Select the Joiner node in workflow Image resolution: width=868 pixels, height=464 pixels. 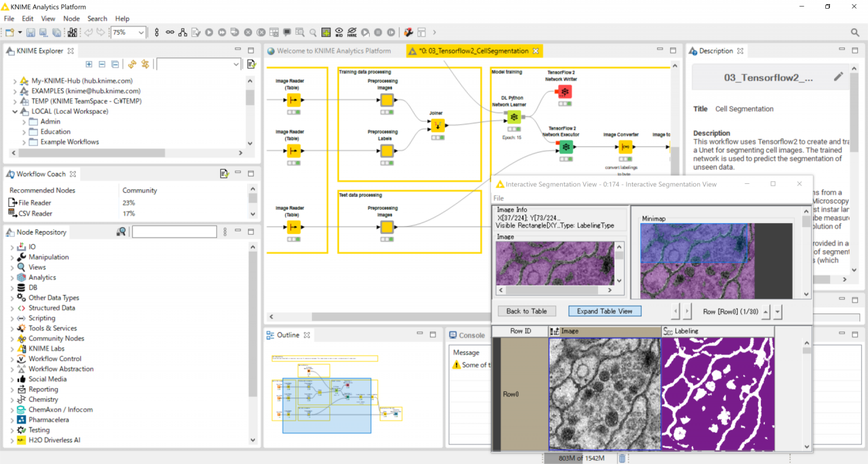click(x=437, y=125)
